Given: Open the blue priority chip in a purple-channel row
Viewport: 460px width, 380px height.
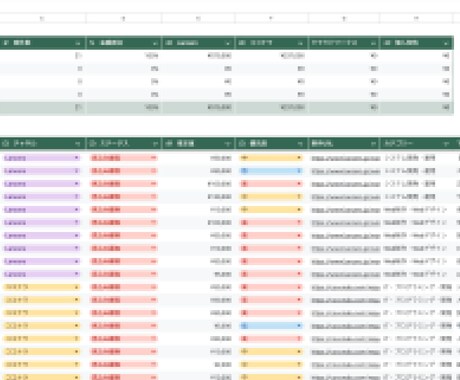Looking at the screenshot, I should tap(271, 171).
